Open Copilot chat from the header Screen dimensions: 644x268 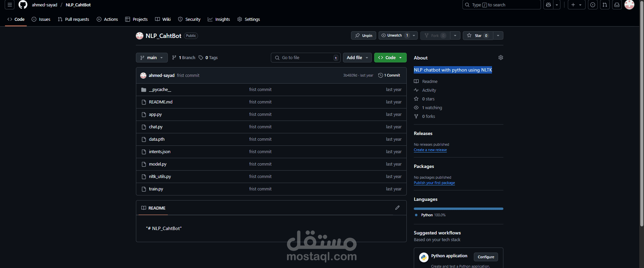click(x=548, y=5)
